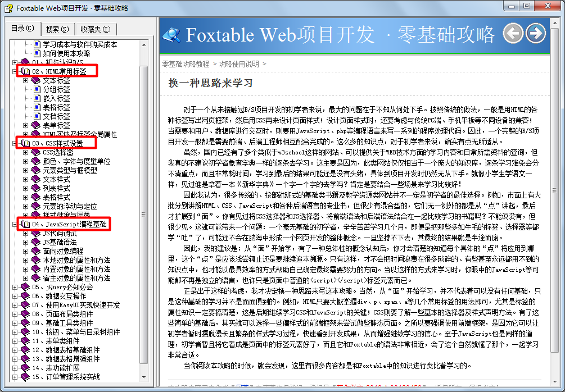Viewport: 565px width, 392px height.
Task: Select the 15、订单管理系统实战 chapter label
Action: [66, 377]
